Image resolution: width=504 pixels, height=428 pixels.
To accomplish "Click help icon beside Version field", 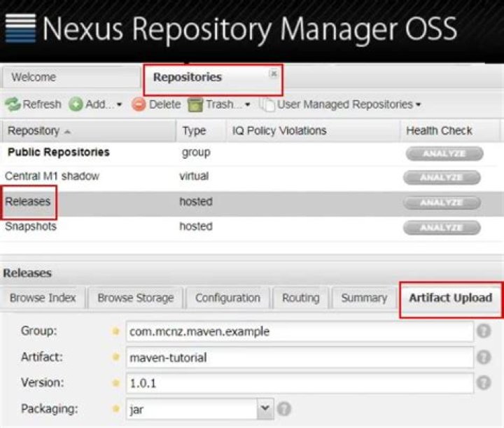I will click(484, 383).
